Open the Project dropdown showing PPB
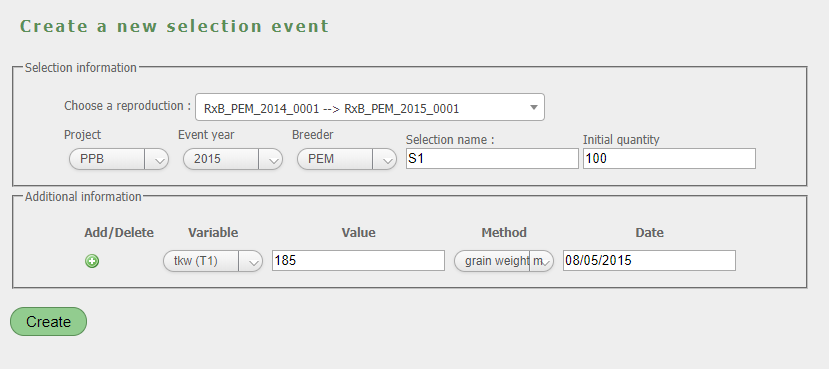 click(x=119, y=159)
